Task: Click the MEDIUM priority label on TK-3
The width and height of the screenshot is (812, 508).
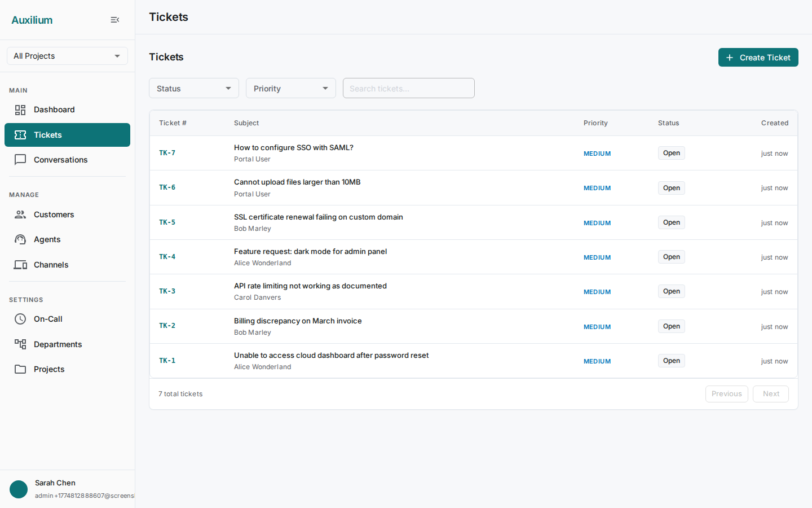Action: (x=597, y=292)
